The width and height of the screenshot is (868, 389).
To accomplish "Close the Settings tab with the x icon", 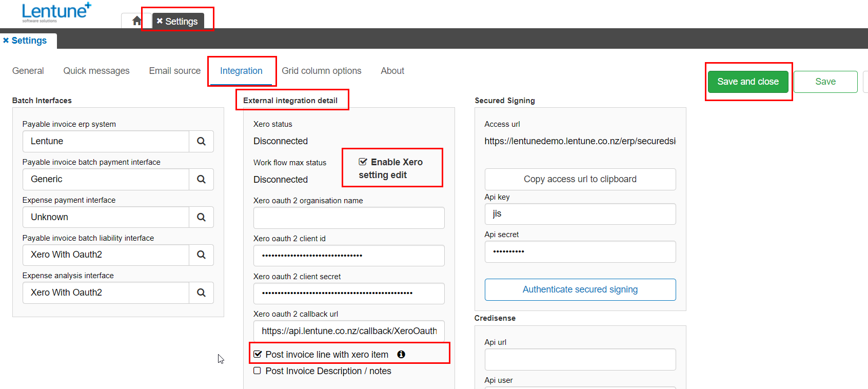I will coord(160,21).
